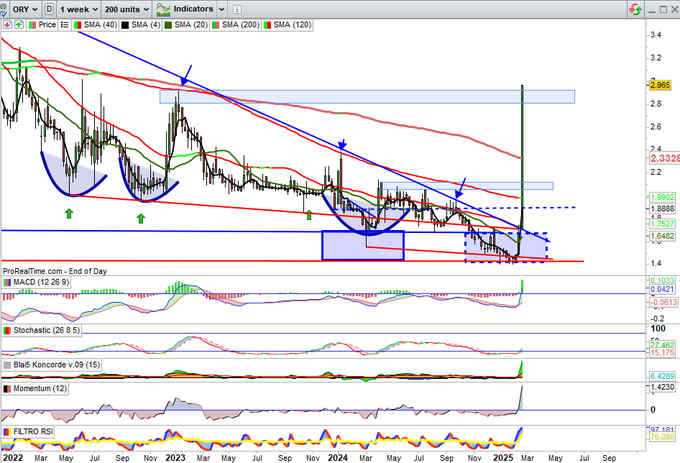The image size is (680, 463).
Task: Click the 1.6482 price value label
Action: pos(663,236)
